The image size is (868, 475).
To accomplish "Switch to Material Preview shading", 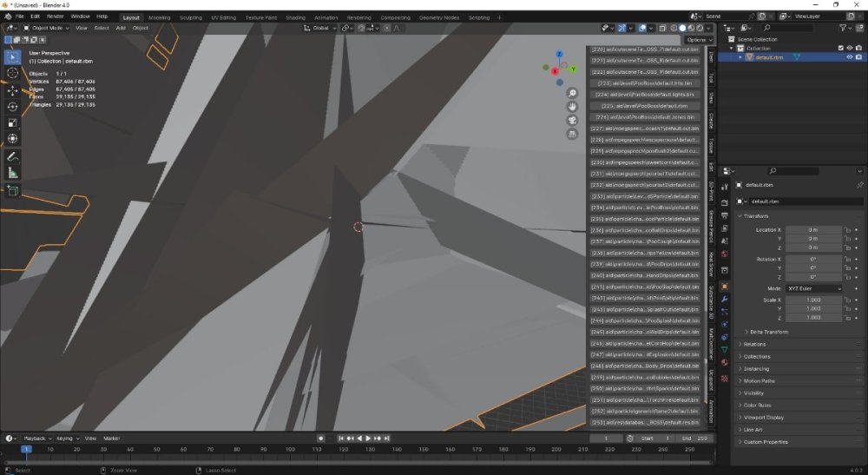I will click(692, 28).
